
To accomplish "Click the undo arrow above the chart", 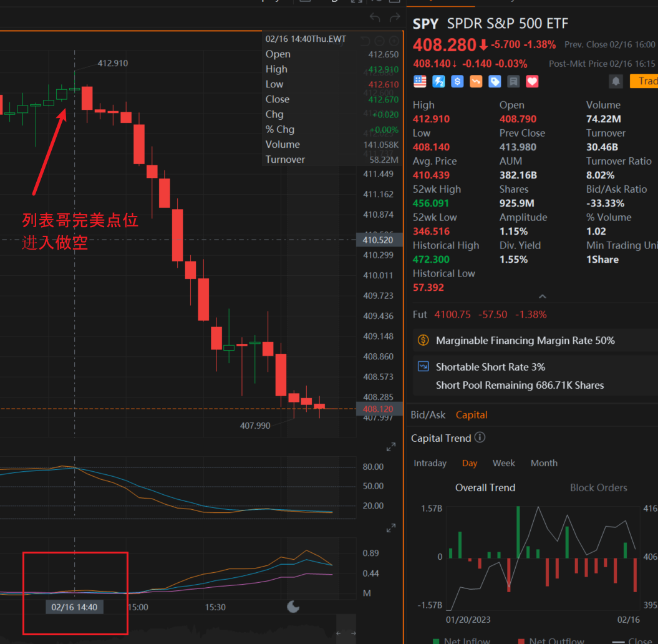I will [x=375, y=17].
